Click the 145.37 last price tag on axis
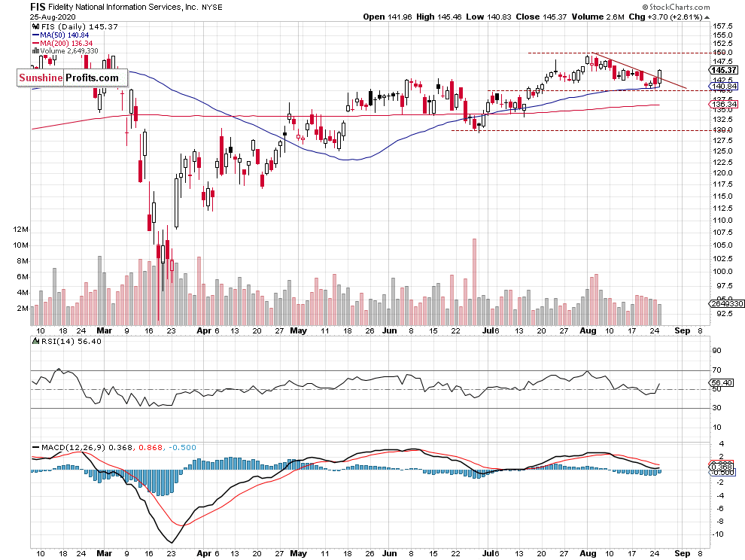The height and width of the screenshot is (560, 745). tap(724, 70)
